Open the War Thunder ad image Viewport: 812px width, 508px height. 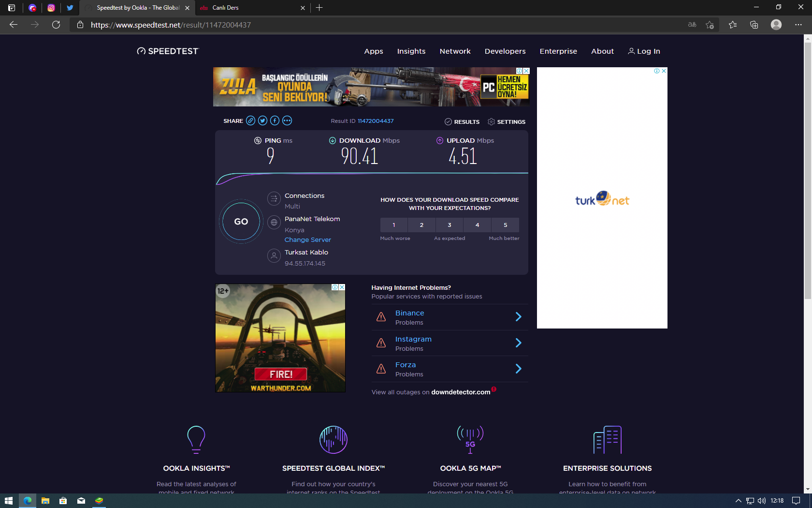point(280,338)
